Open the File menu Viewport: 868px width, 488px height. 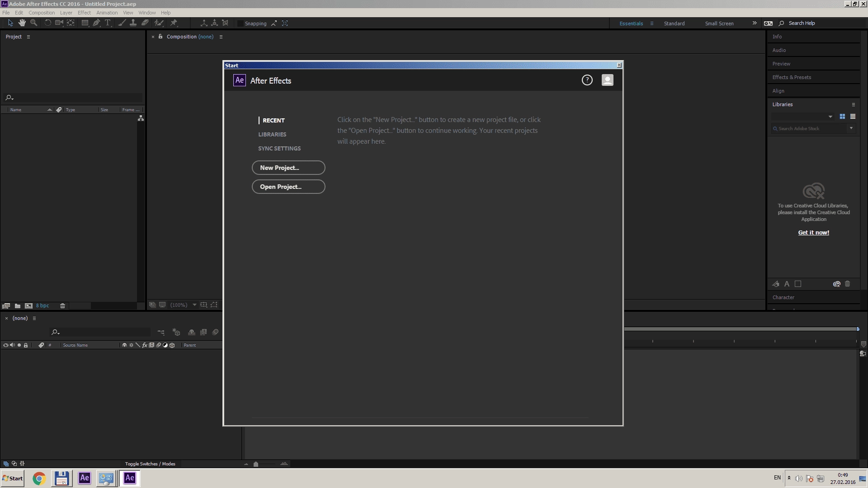[x=6, y=13]
